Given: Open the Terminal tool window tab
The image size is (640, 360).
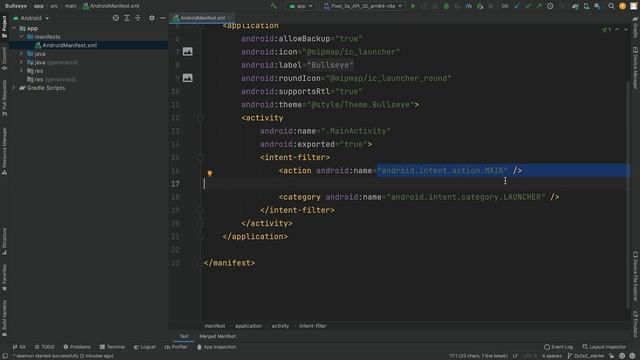Looking at the screenshot, I should (x=113, y=347).
